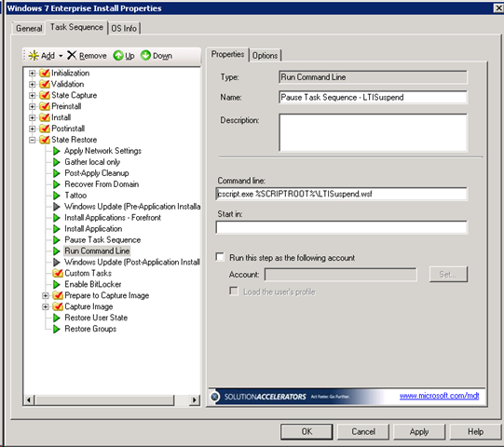Collapse the State Restore group
The height and width of the screenshot is (447, 504).
pyautogui.click(x=33, y=140)
